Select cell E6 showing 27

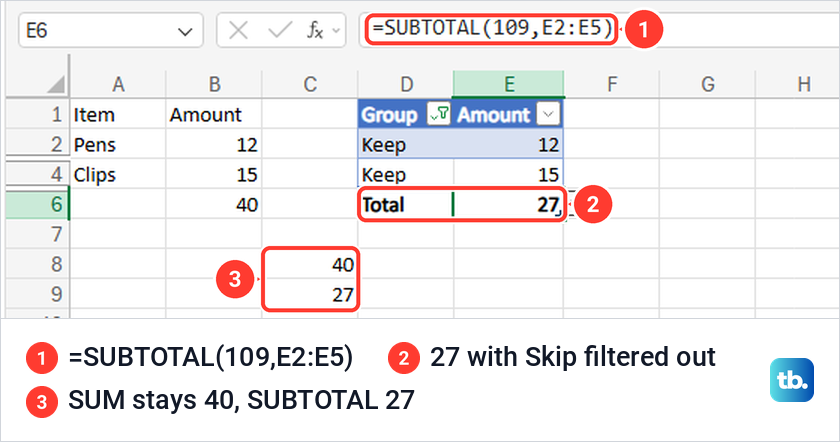[508, 204]
